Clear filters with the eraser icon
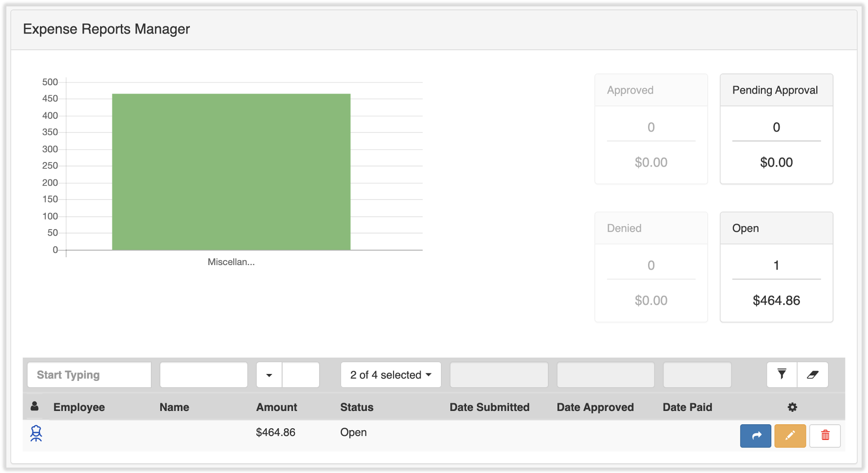The height and width of the screenshot is (473, 868). (813, 374)
